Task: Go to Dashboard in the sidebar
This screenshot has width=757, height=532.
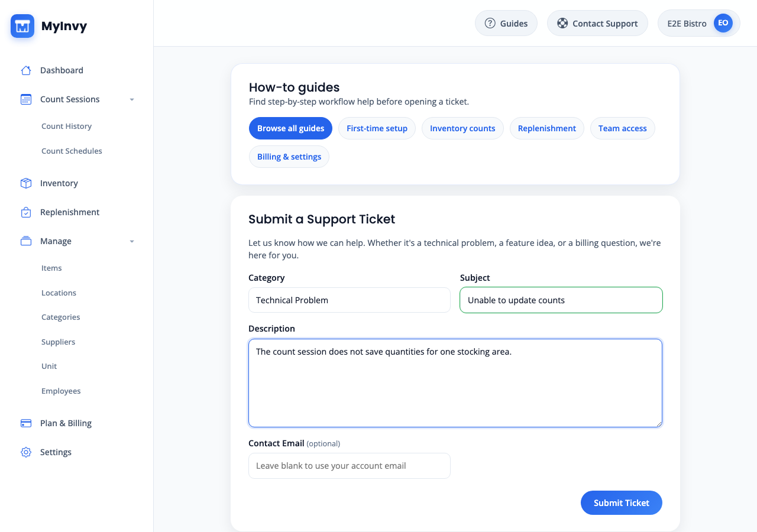Action: (x=77, y=70)
